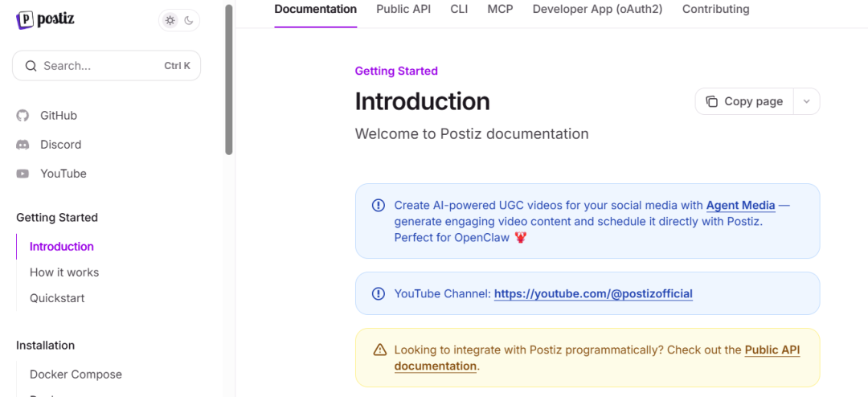Viewport: 868px width, 397px height.
Task: Follow the Agent Media link
Action: (740, 205)
